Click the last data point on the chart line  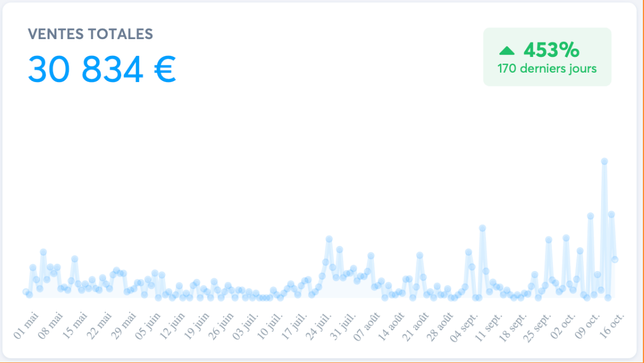pyautogui.click(x=615, y=259)
